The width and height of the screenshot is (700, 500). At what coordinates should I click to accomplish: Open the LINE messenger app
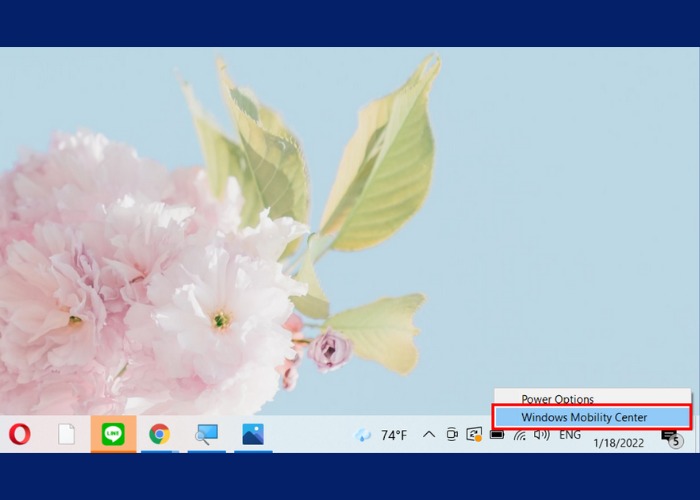(113, 434)
